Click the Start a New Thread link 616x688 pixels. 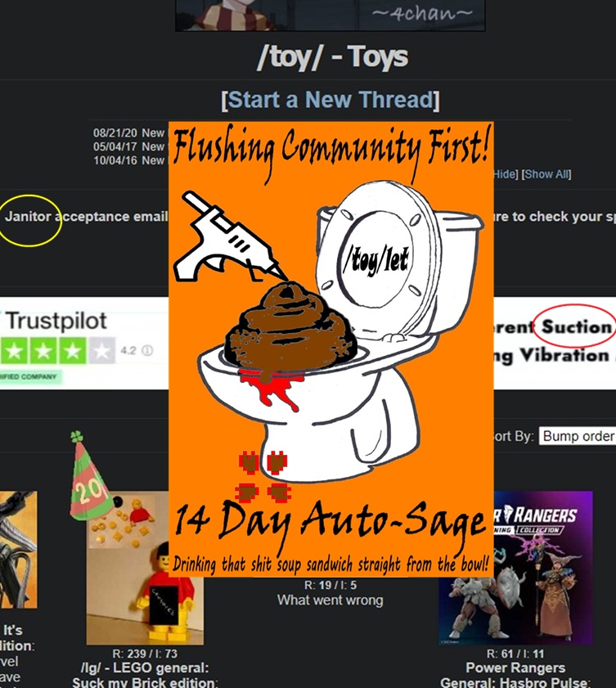click(x=330, y=100)
